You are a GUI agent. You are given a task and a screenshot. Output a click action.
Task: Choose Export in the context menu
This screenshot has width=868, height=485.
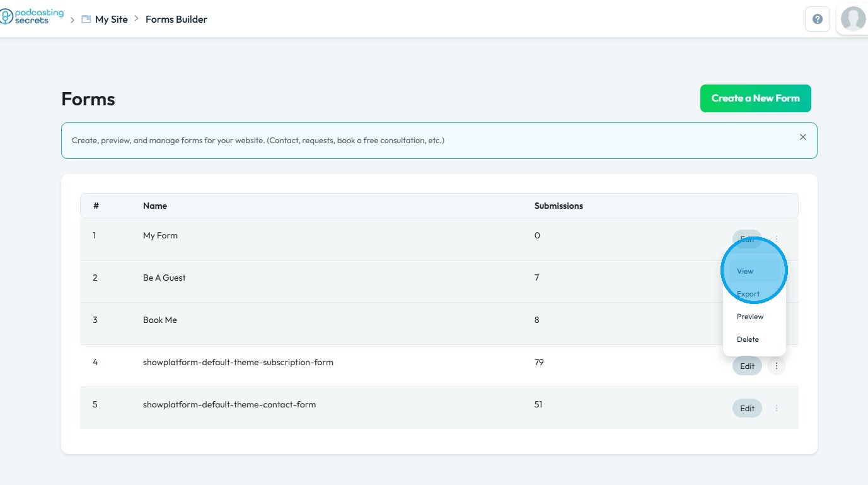tap(748, 294)
